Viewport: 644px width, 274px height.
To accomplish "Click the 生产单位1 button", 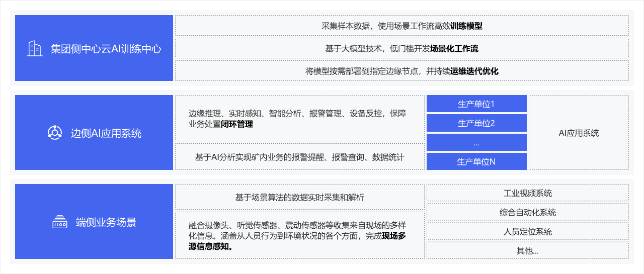I will (x=476, y=104).
